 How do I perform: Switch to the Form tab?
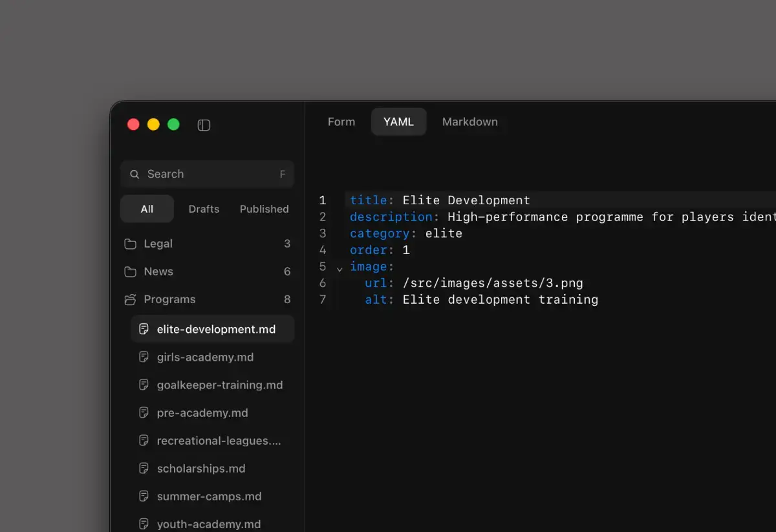coord(341,122)
